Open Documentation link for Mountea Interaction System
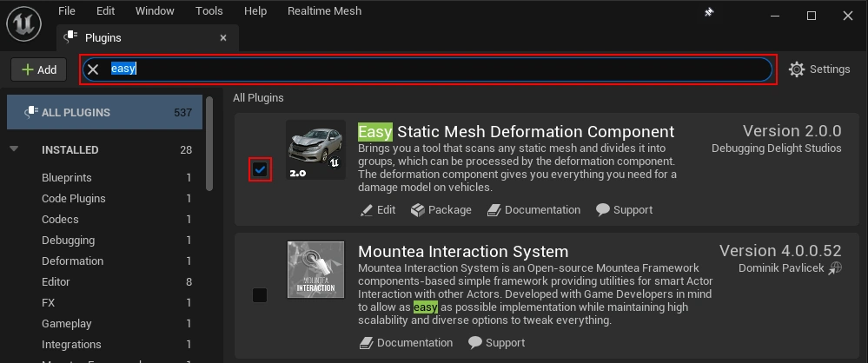 (406, 342)
